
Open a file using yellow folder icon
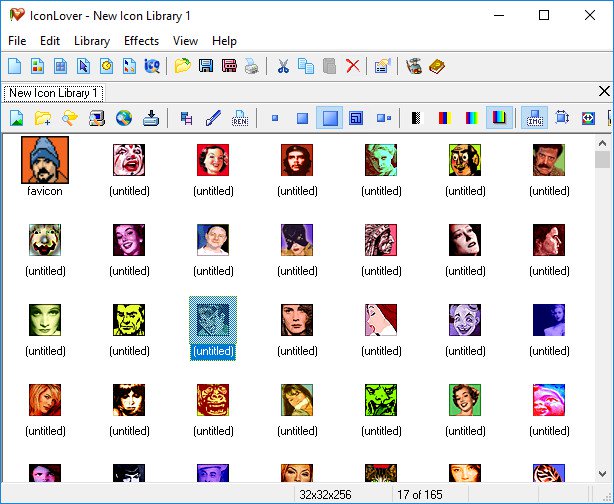[x=182, y=66]
